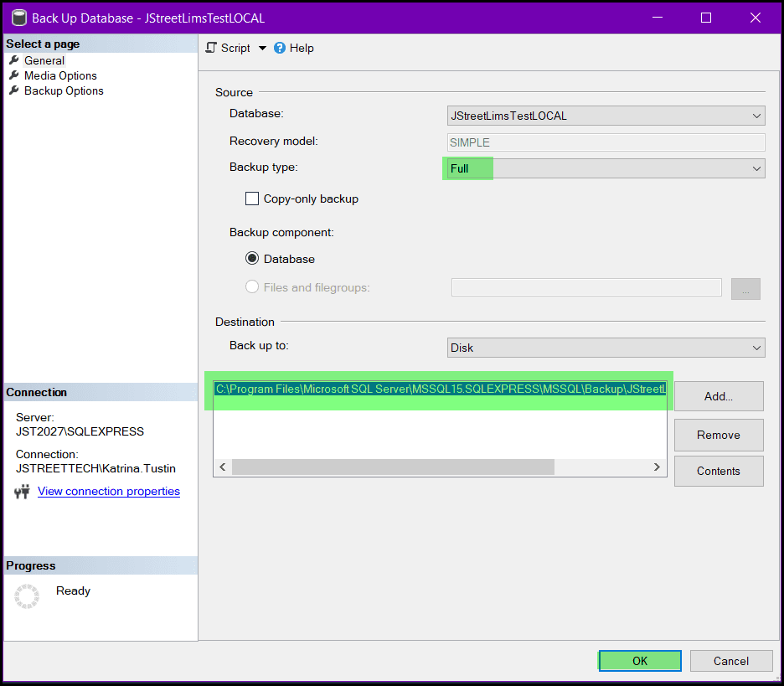Image resolution: width=784 pixels, height=686 pixels.
Task: Click the horizontal scrollbar thumb in destination list
Action: 393,467
